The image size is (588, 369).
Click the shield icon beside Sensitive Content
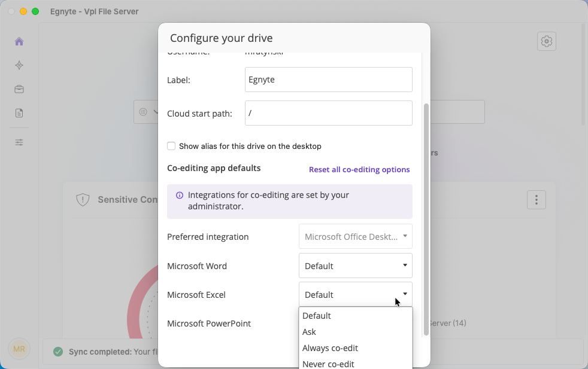(x=83, y=200)
